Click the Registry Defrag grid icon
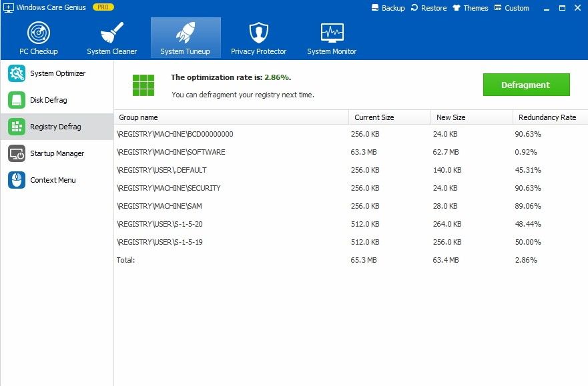This screenshot has width=588, height=386. pyautogui.click(x=17, y=127)
